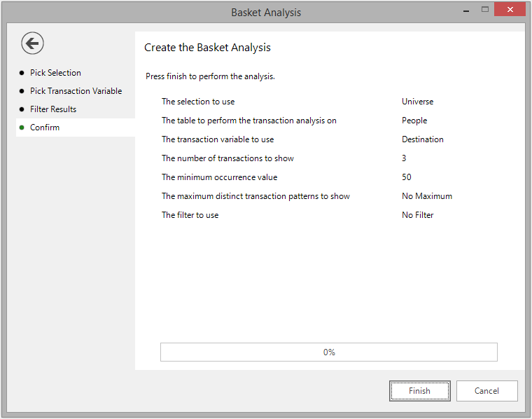
Task: Click 'The minimum occurrence value' label
Action: (220, 177)
